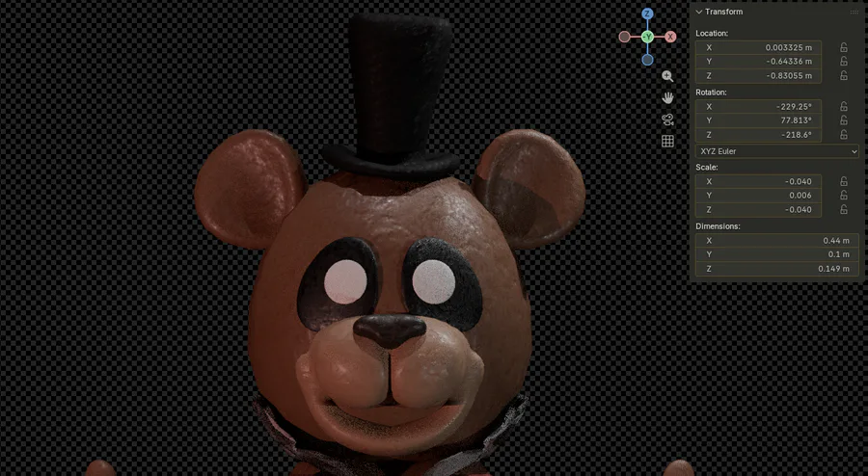
Task: Click the Scale Y field 0.006
Action: click(758, 196)
